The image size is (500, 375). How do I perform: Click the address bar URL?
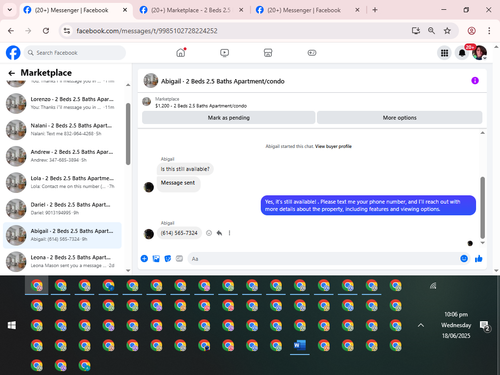pyautogui.click(x=147, y=31)
